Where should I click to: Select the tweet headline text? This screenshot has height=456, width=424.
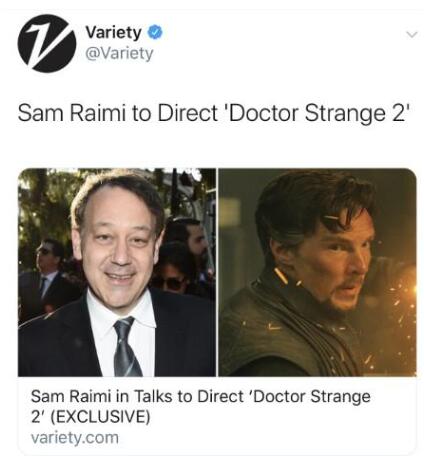click(213, 113)
